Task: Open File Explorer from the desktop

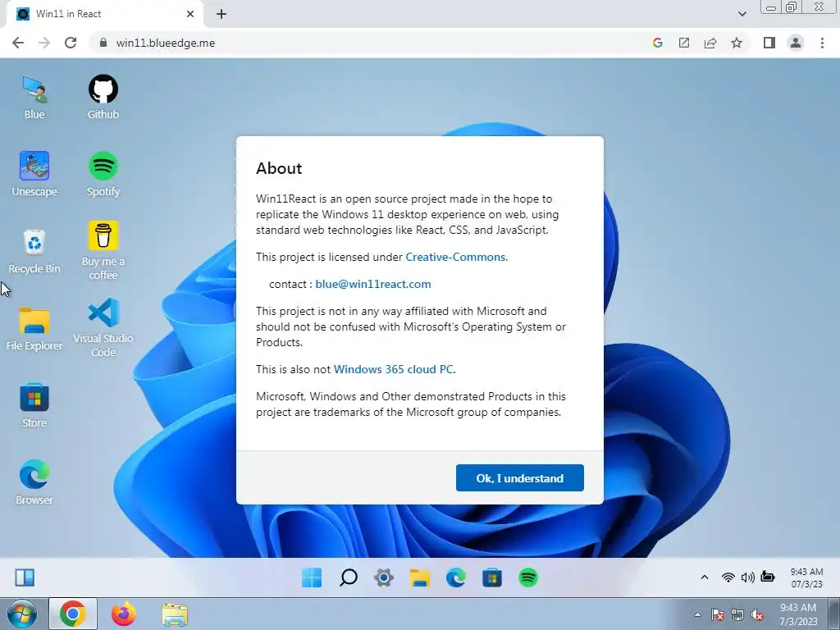Action: click(34, 328)
